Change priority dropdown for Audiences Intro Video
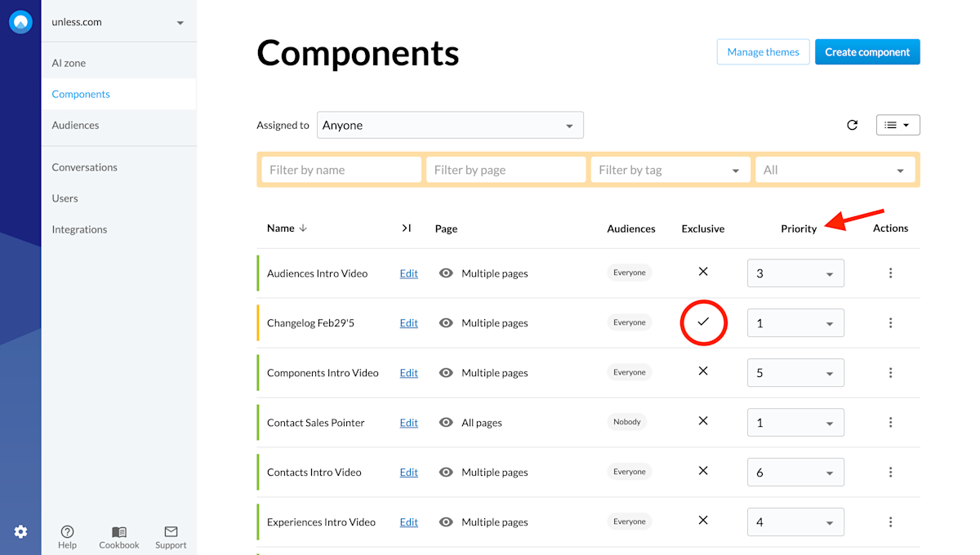Screen dimensions: 980x555 tap(795, 273)
